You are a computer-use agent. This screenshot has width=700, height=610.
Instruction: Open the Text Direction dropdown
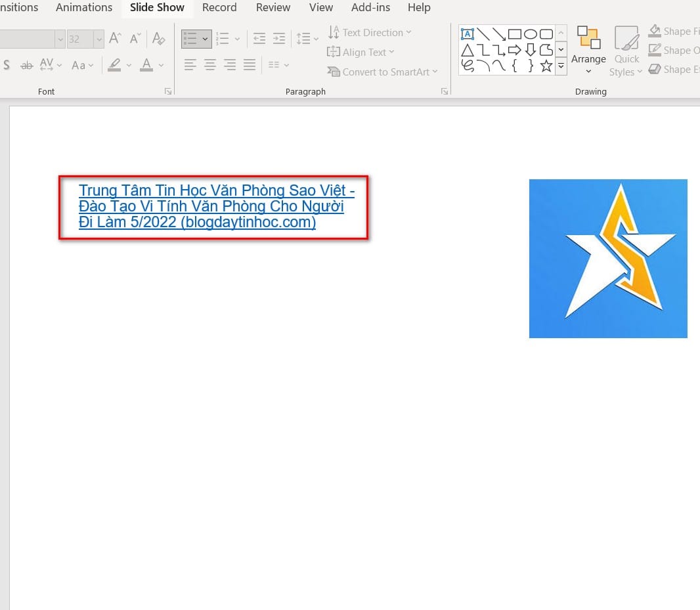point(369,33)
